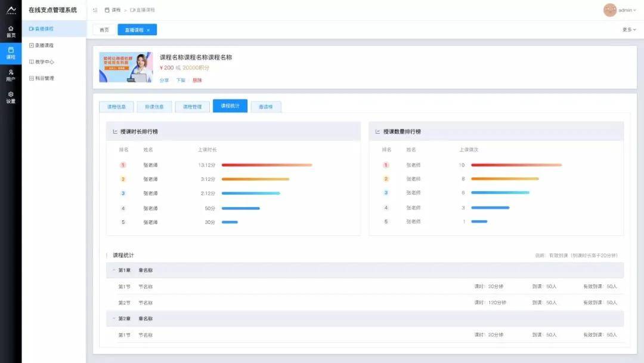Click the 分享 link under course title
The image size is (644, 363).
(164, 80)
